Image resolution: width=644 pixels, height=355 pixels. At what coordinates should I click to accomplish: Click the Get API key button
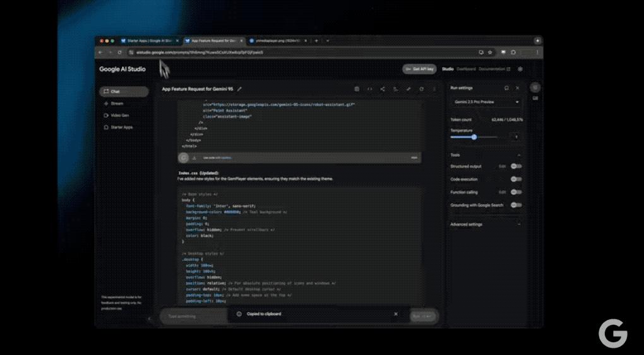pos(419,69)
